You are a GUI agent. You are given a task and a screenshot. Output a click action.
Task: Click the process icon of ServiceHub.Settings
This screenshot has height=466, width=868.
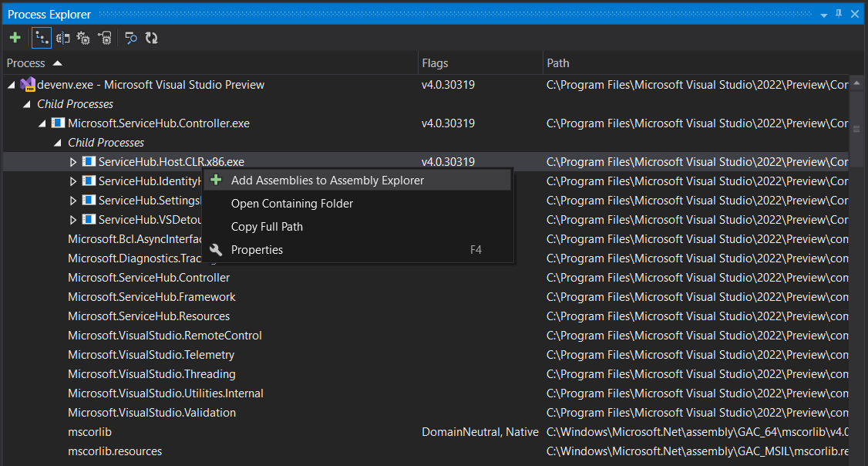tap(89, 200)
